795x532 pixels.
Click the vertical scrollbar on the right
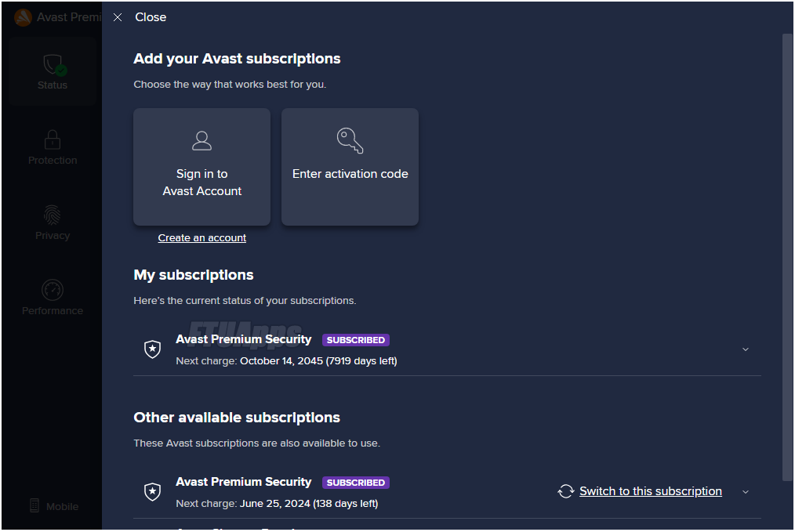[x=787, y=257]
